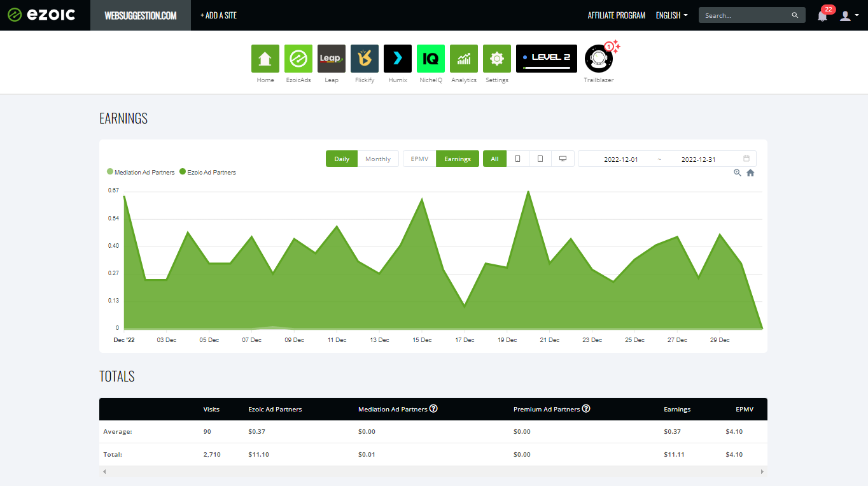Open the NicheIQ app icon

(431, 59)
